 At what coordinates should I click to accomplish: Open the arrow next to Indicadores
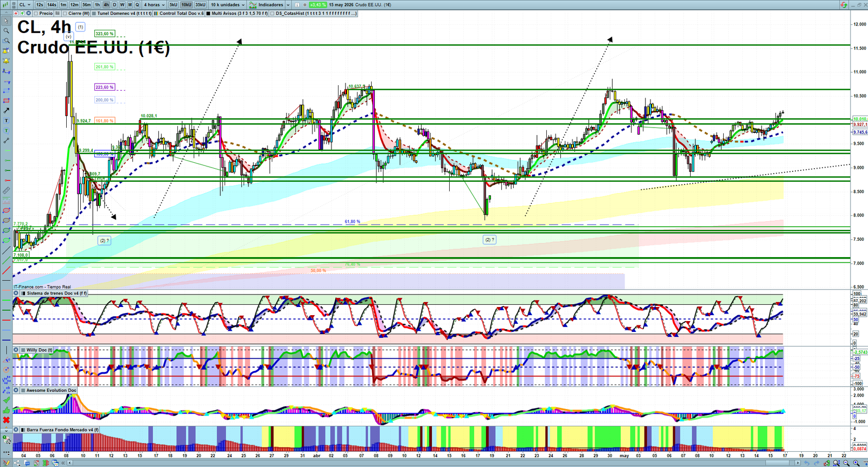pos(288,5)
